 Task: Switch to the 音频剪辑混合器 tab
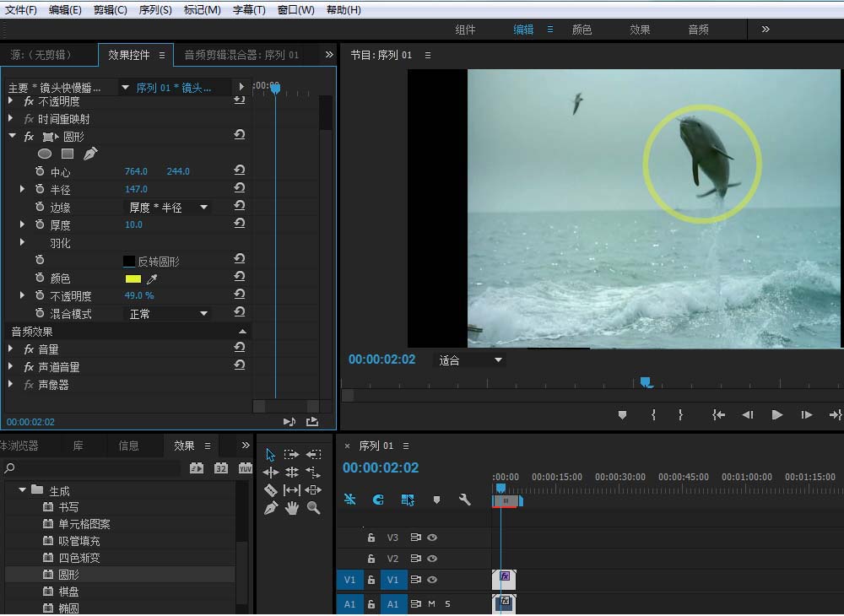pyautogui.click(x=241, y=55)
